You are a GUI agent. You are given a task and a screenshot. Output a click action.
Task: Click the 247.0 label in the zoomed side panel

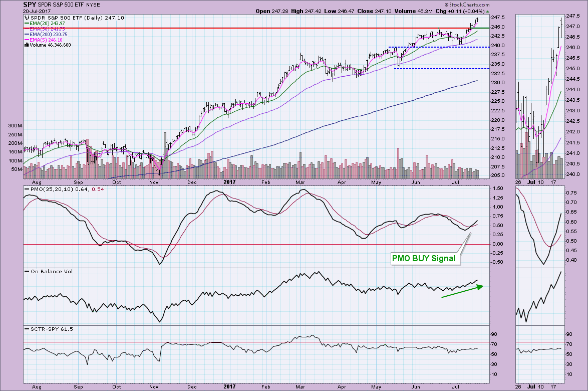coord(573,26)
